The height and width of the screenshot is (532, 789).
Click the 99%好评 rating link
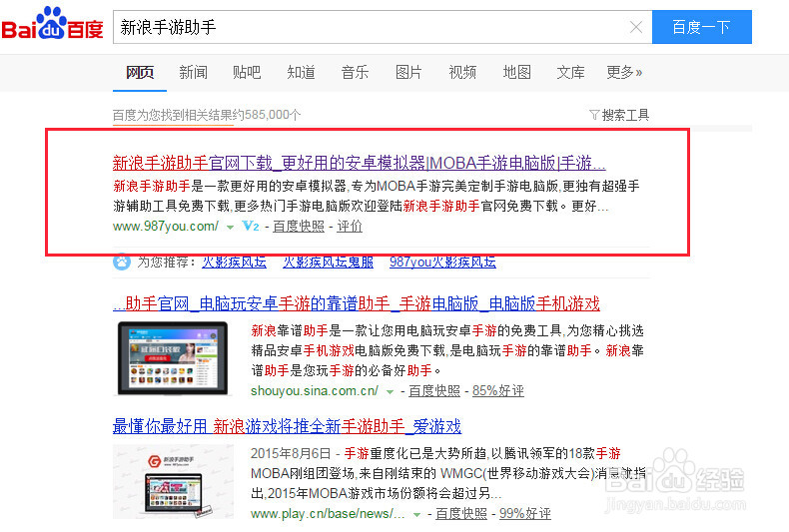pyautogui.click(x=525, y=513)
